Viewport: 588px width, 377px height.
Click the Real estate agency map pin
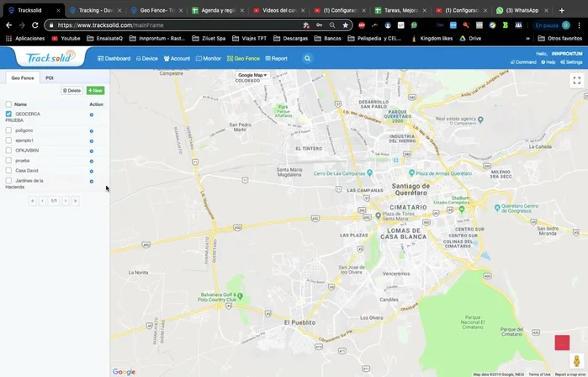tap(481, 120)
